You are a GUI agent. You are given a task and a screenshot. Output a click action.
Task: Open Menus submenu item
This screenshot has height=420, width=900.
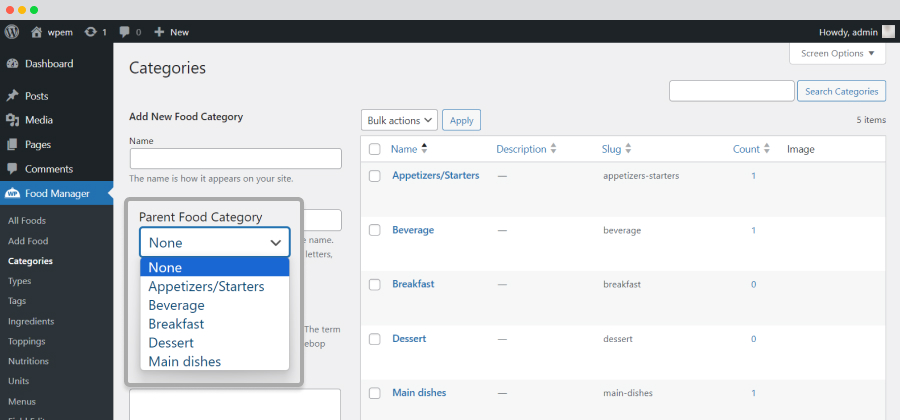pyautogui.click(x=22, y=402)
